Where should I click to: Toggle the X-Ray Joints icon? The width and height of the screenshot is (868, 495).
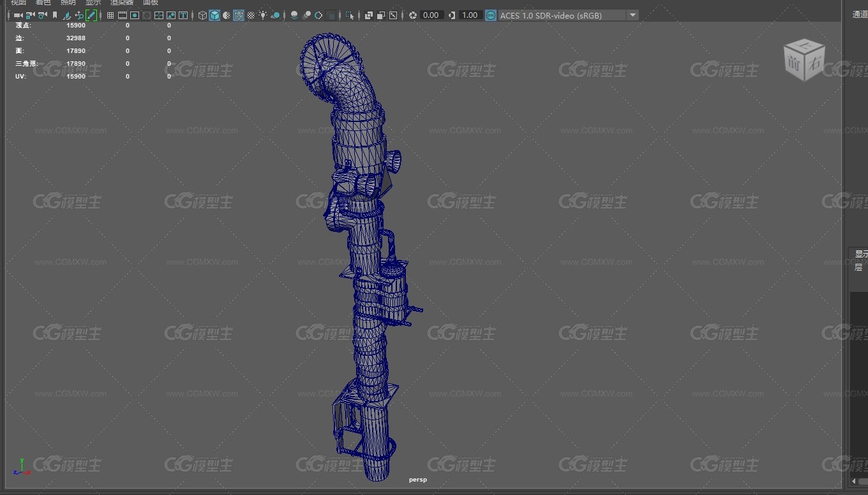tap(393, 15)
